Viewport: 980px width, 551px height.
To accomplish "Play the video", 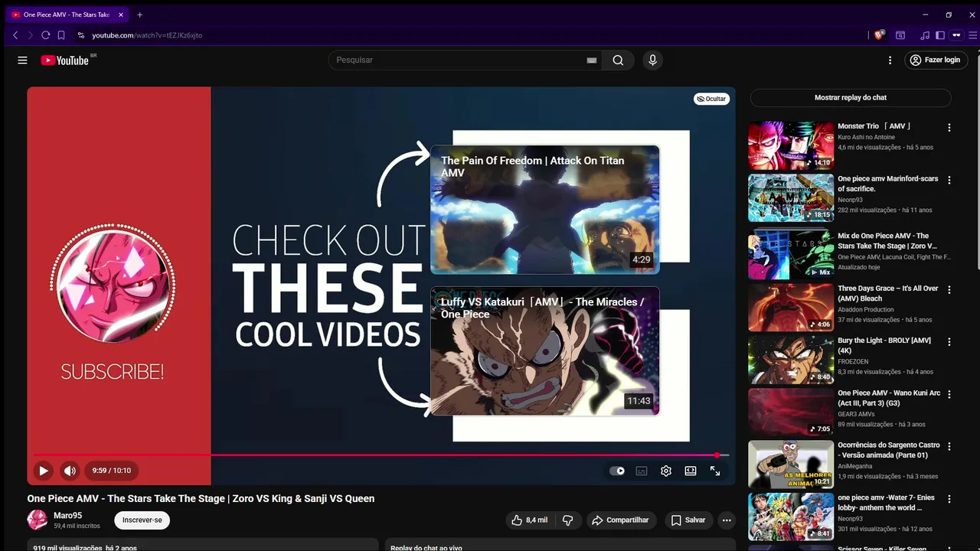I will [x=43, y=471].
